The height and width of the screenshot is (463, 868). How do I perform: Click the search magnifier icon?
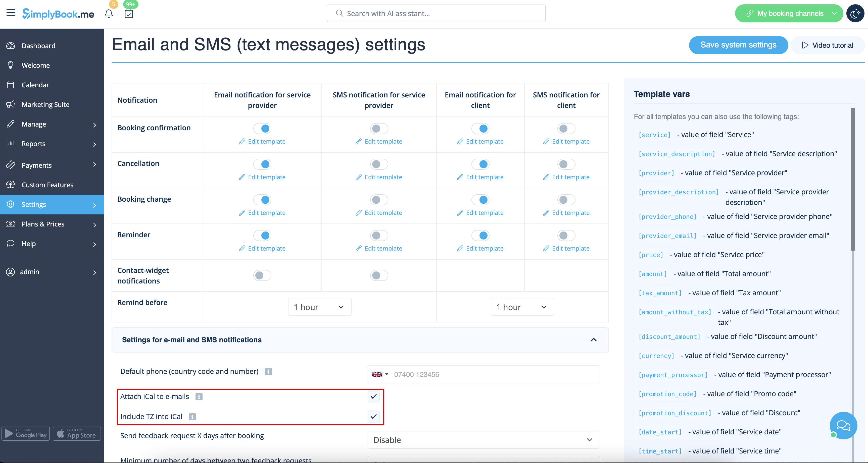[339, 14]
